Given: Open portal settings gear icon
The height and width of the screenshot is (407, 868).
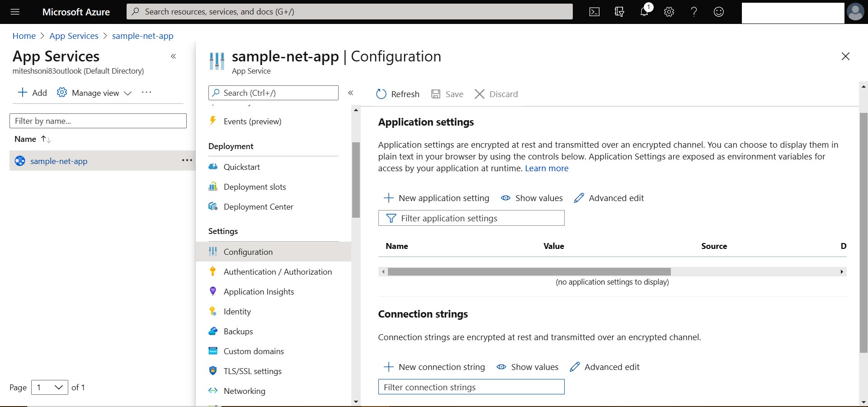Looking at the screenshot, I should (x=669, y=12).
